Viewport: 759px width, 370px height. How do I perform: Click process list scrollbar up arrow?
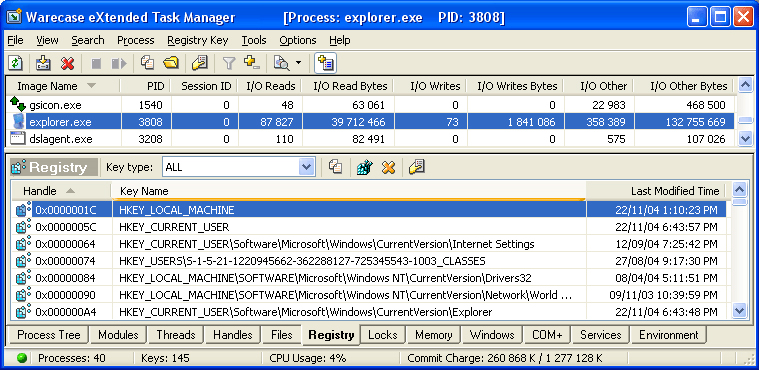click(x=745, y=84)
